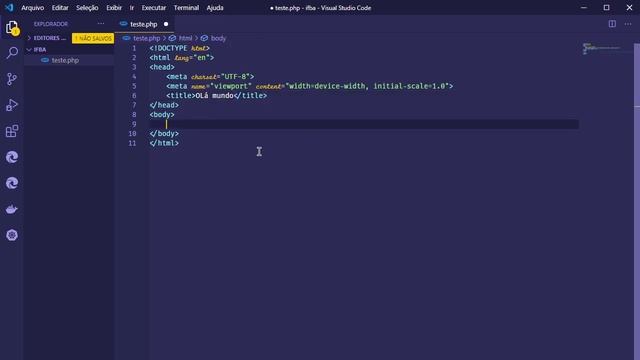Click the html lang="en" tag
Image resolution: width=640 pixels, height=360 pixels.
pyautogui.click(x=182, y=58)
